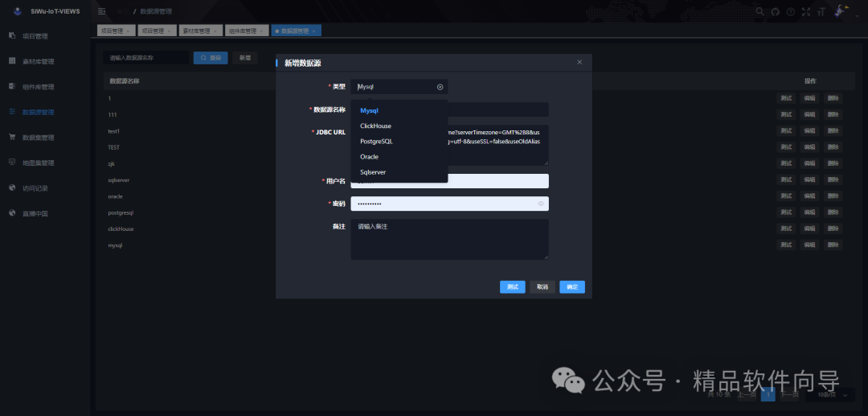Clear the 类型 field with its circle icon
The height and width of the screenshot is (416, 868).
coord(440,87)
